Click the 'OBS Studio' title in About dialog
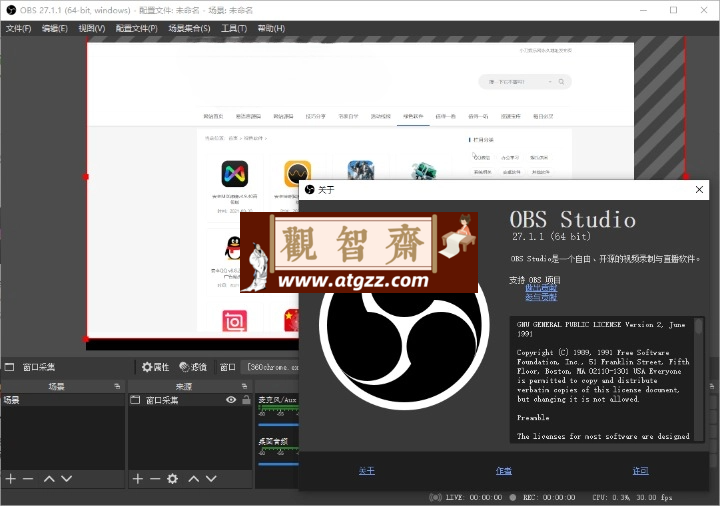Screen dimensions: 720x506 point(573,219)
